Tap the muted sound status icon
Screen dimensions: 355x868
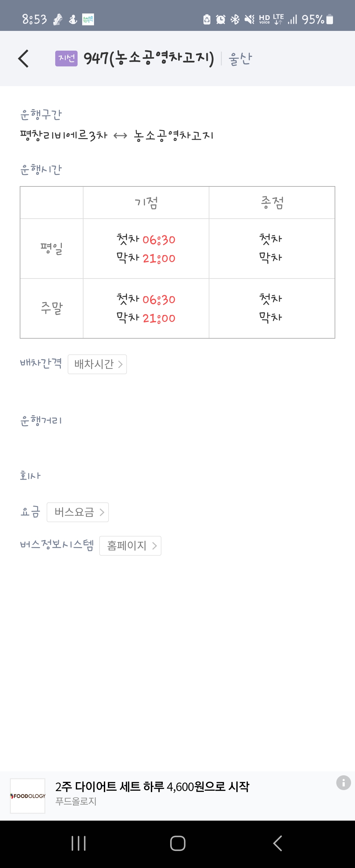tap(249, 19)
